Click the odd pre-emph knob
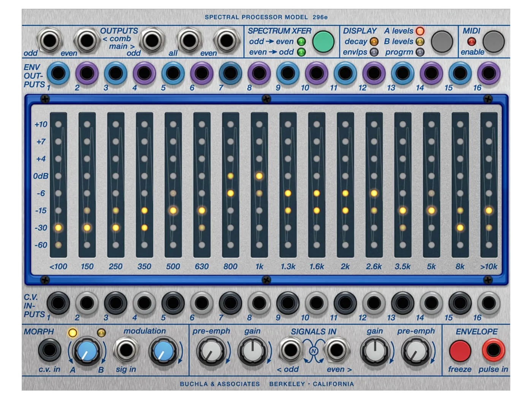The height and width of the screenshot is (399, 532). (x=211, y=352)
